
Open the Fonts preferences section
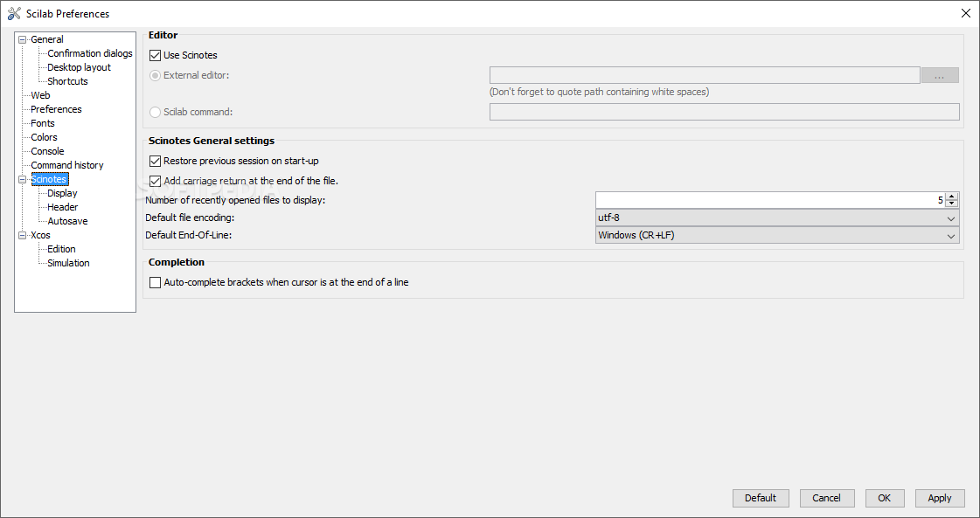pyautogui.click(x=43, y=123)
